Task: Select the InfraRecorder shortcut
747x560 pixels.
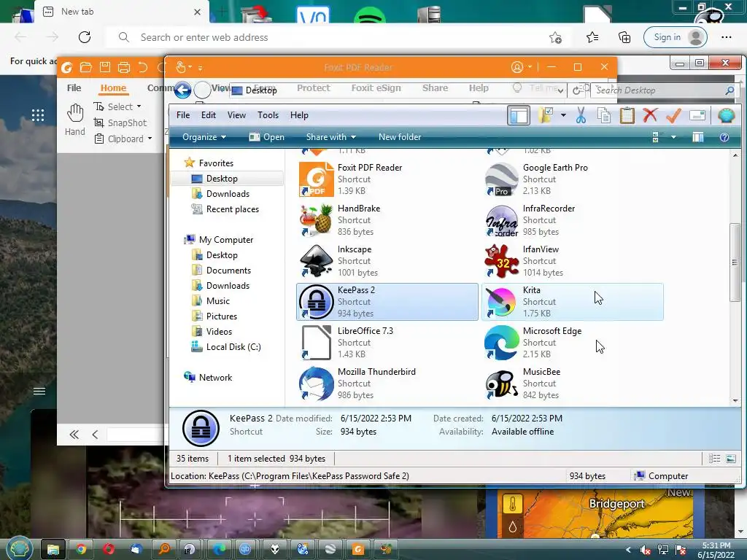Action: click(x=572, y=220)
